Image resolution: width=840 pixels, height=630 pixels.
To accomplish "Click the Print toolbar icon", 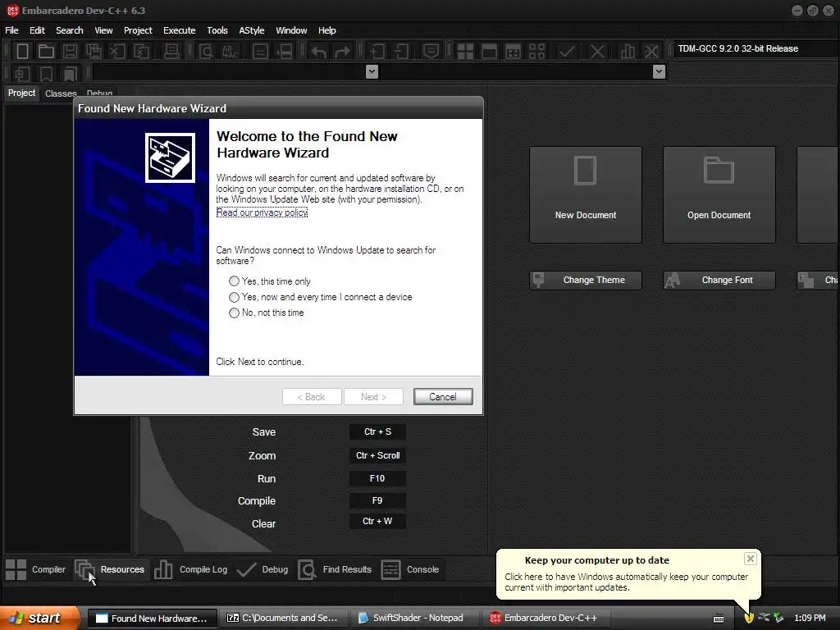I will 171,52.
